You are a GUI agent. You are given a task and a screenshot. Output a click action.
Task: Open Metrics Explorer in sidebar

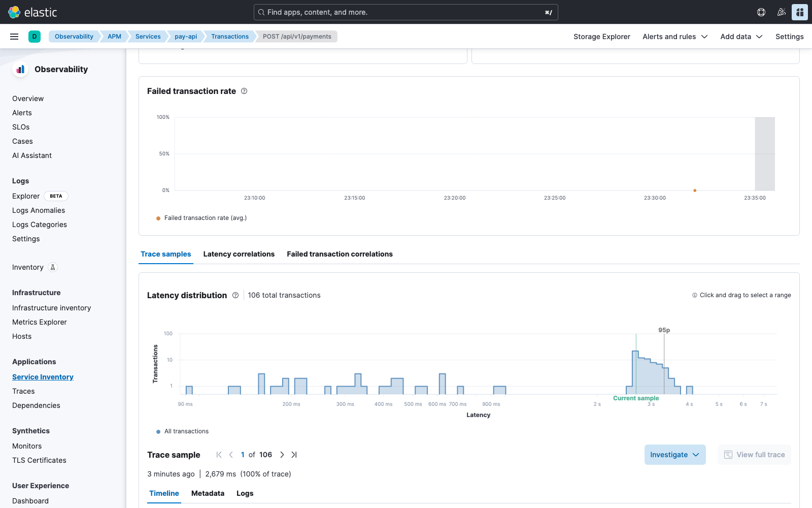coord(40,322)
